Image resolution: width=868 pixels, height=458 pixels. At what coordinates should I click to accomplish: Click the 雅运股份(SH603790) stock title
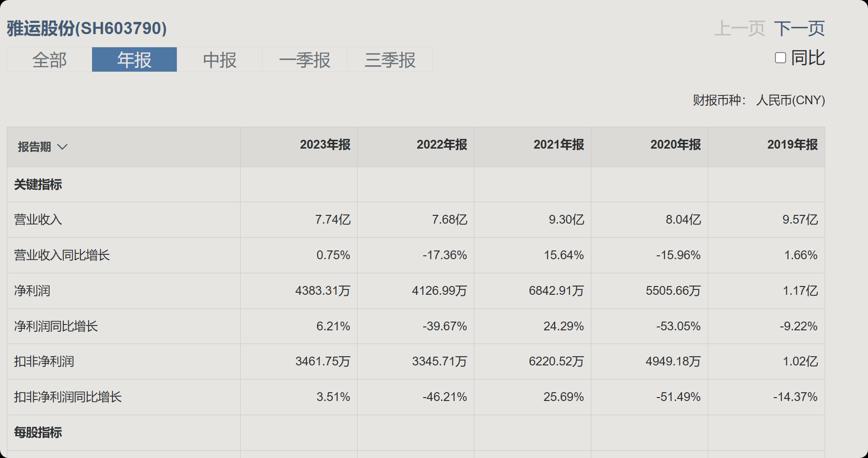pos(87,28)
